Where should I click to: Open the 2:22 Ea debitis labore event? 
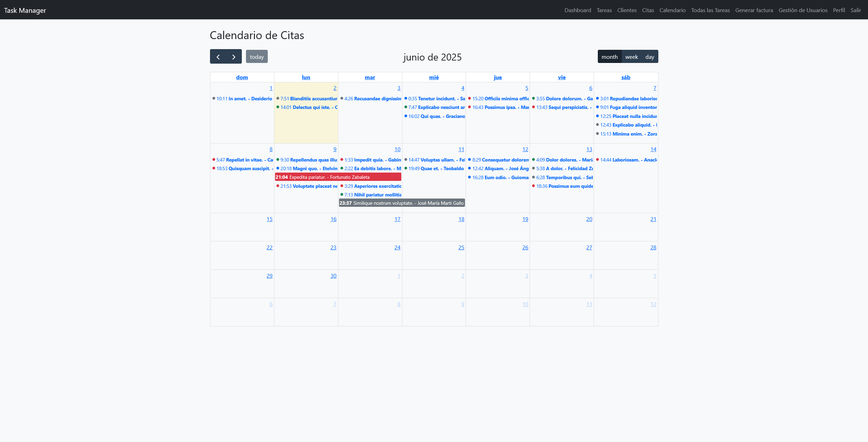coord(370,168)
